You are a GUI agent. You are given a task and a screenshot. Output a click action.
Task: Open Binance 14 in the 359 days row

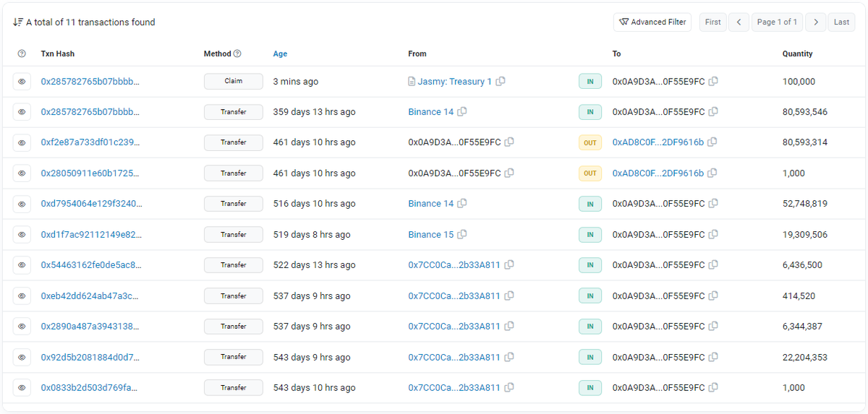(x=430, y=112)
